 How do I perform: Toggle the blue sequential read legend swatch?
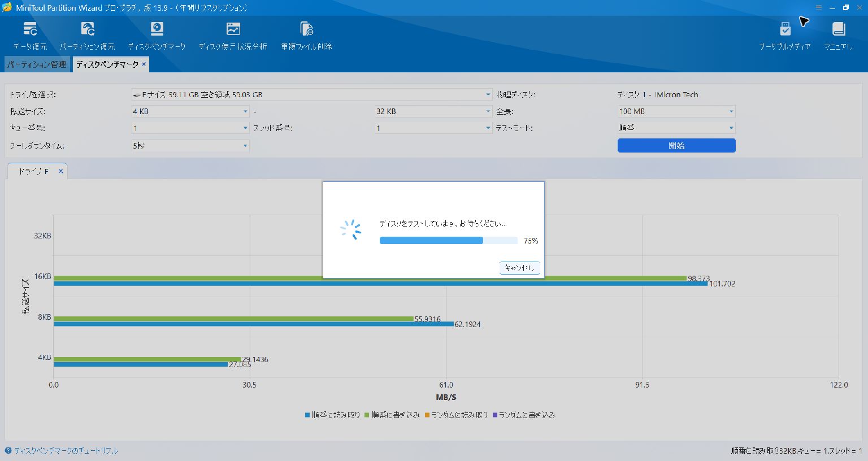coord(307,415)
